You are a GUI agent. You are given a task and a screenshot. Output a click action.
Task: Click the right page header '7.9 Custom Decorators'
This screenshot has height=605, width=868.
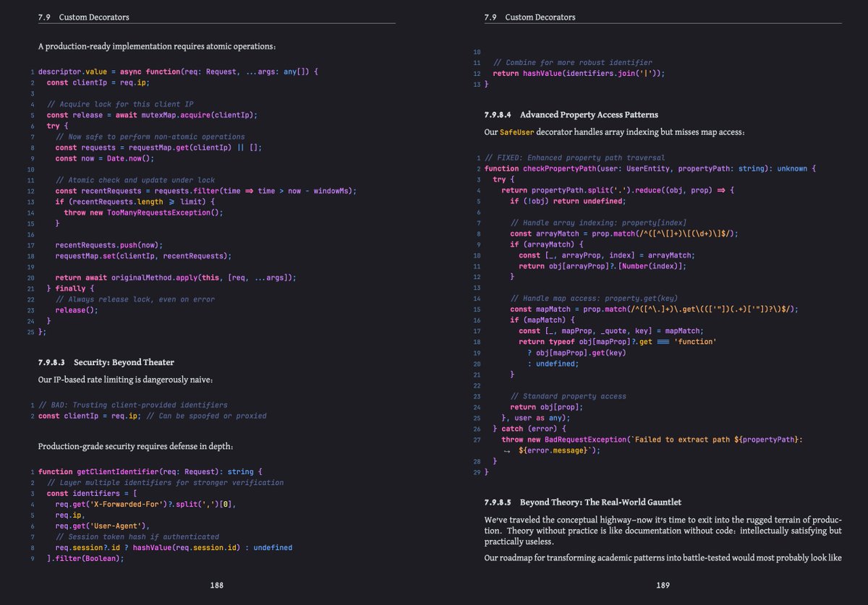pos(530,17)
